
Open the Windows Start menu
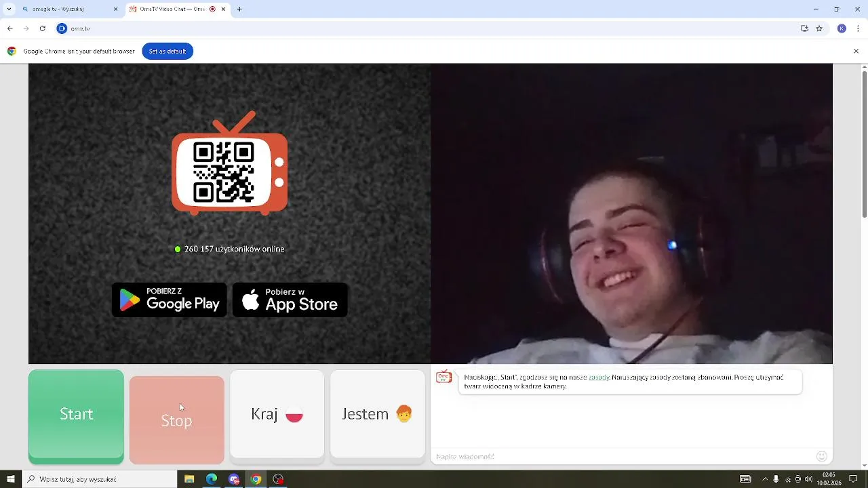10,479
